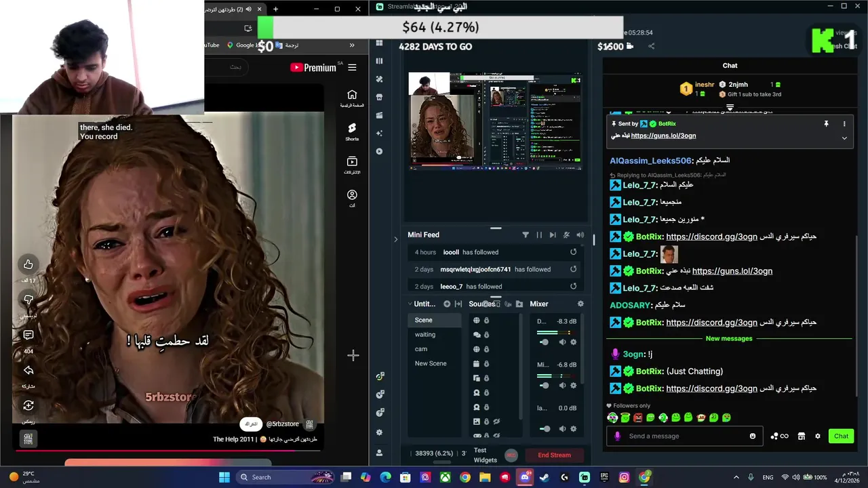Open the guns.lol/3ogn link in the pinned message
Image resolution: width=868 pixels, height=488 pixels.
click(x=663, y=136)
